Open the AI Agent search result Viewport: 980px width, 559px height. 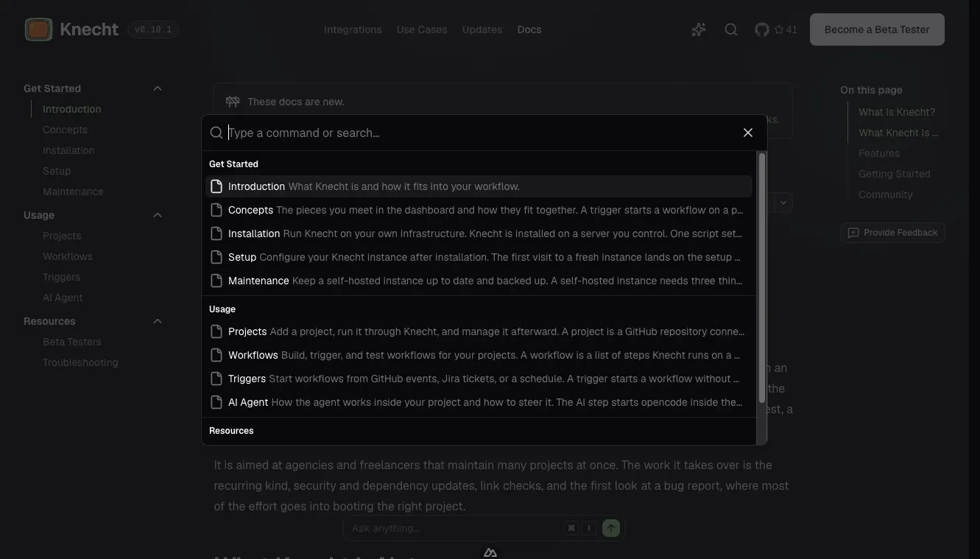479,402
